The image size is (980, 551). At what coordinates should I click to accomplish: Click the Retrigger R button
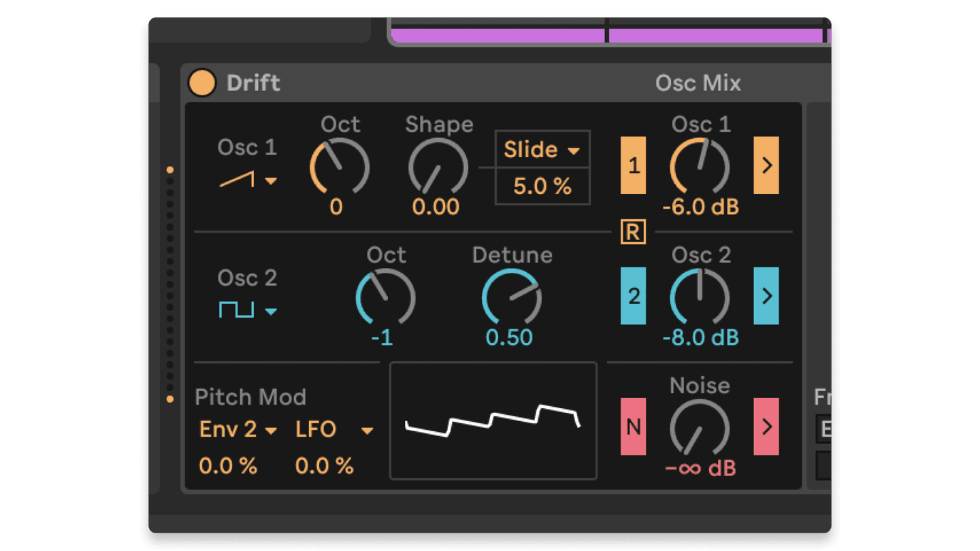point(633,233)
